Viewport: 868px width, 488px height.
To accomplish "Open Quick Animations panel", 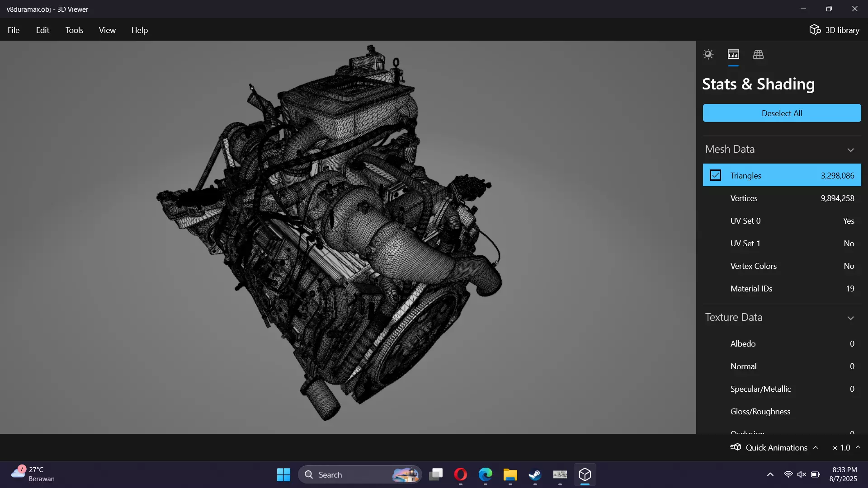I will (774, 447).
